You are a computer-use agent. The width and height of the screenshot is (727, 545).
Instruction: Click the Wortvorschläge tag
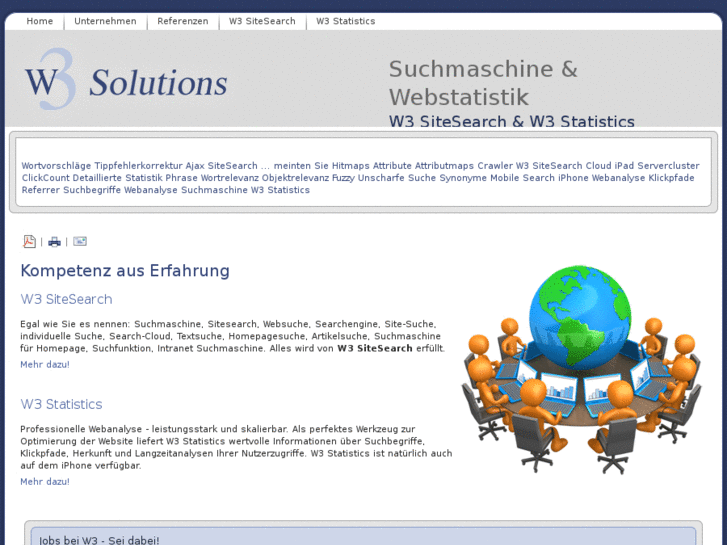point(56,166)
